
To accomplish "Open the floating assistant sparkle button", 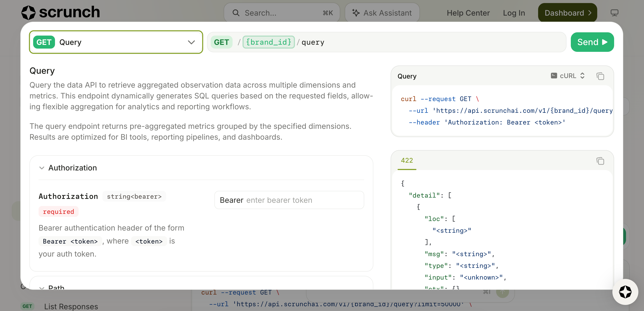I will [625, 292].
